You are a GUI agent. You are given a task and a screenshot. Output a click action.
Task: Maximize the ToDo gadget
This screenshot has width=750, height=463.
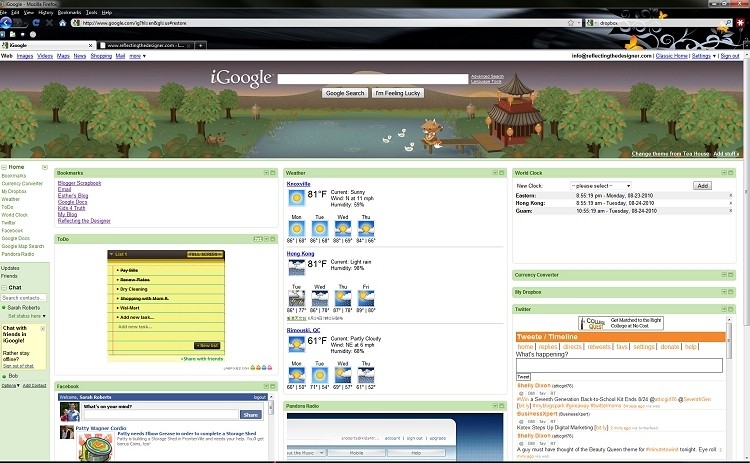click(x=273, y=239)
